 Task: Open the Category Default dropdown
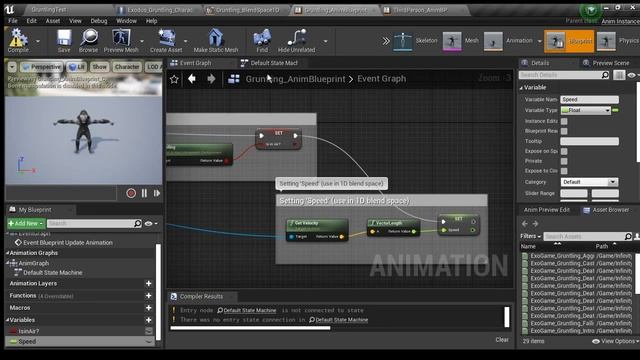[589, 182]
